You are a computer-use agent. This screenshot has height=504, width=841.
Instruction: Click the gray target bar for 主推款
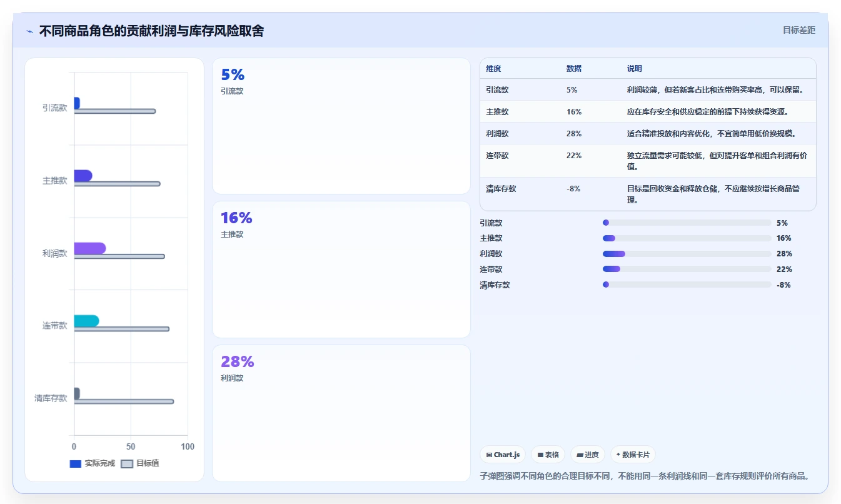pyautogui.click(x=117, y=184)
